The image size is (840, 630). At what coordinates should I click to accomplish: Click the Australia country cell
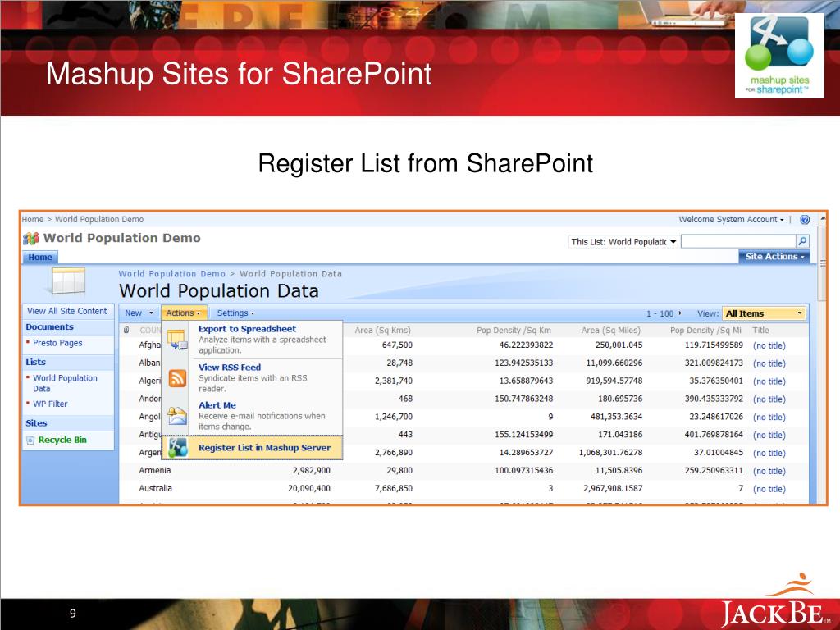point(155,488)
